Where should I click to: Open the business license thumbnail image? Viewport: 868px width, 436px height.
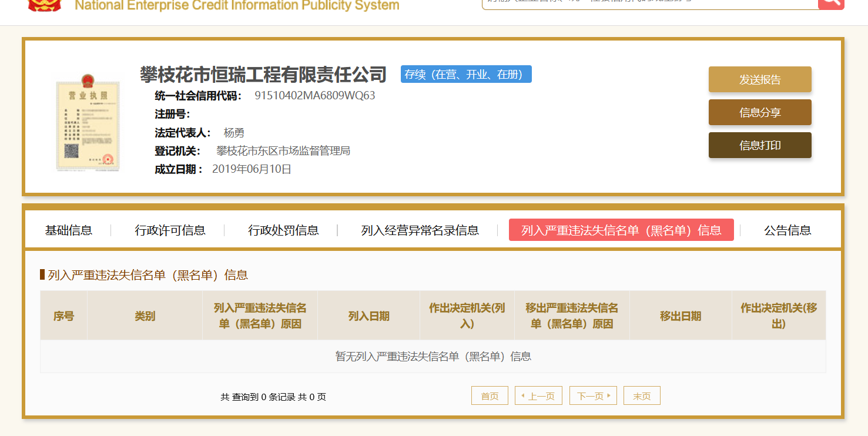click(x=88, y=123)
